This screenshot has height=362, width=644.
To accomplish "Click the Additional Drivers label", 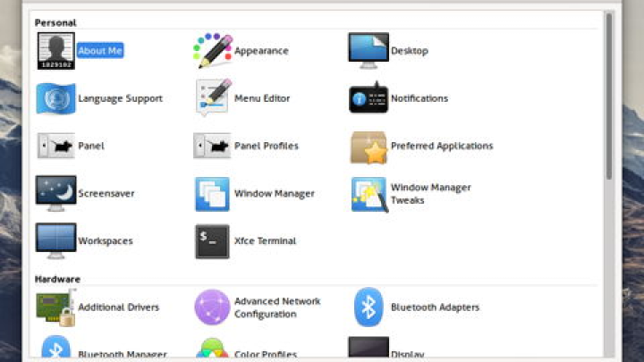I will tap(119, 307).
